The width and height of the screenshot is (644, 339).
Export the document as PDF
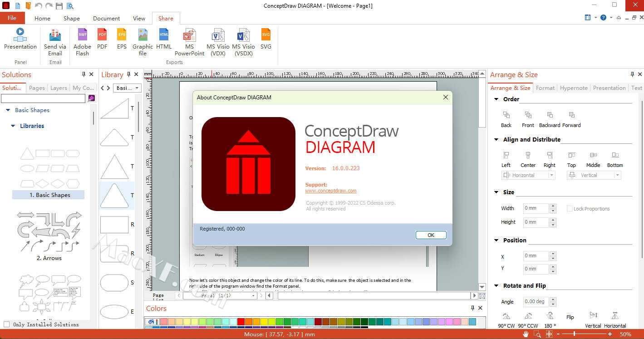(x=102, y=35)
